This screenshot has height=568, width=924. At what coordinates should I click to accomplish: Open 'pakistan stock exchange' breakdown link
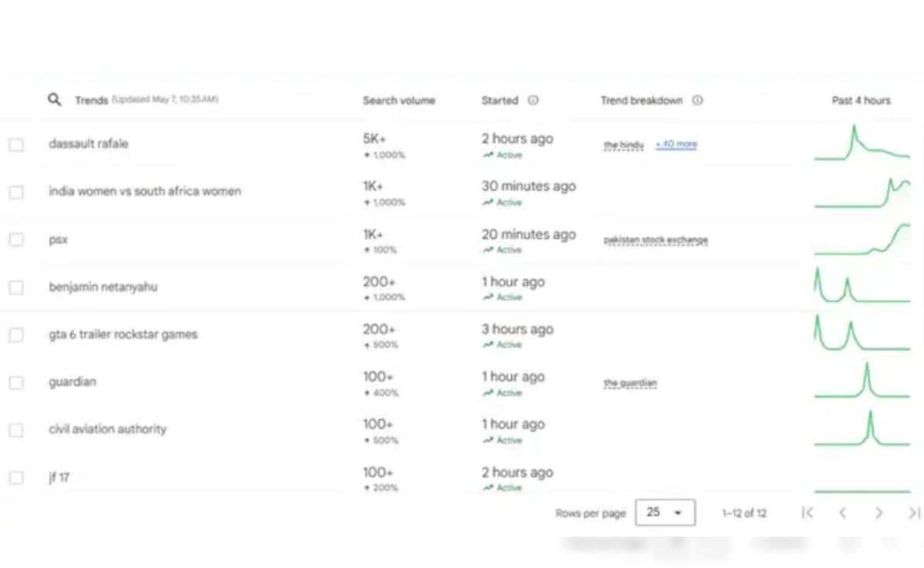tap(655, 240)
